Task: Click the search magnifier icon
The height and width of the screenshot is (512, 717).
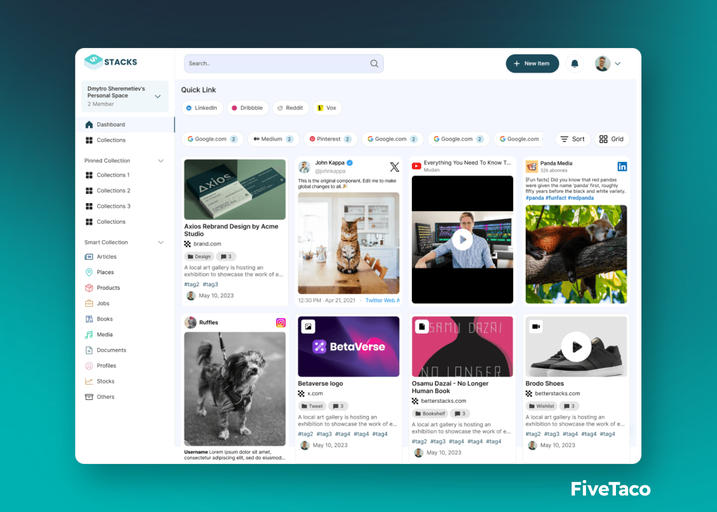Action: 374,64
